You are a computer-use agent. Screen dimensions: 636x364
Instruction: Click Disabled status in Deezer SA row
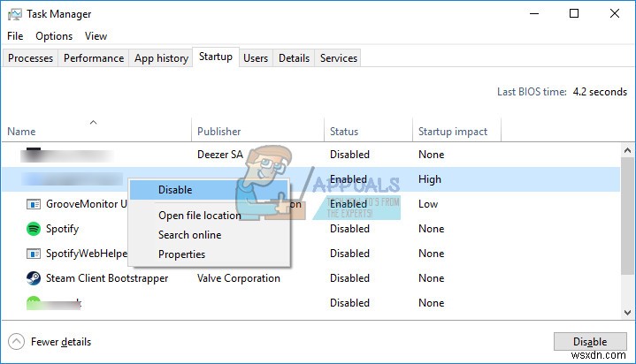click(349, 155)
